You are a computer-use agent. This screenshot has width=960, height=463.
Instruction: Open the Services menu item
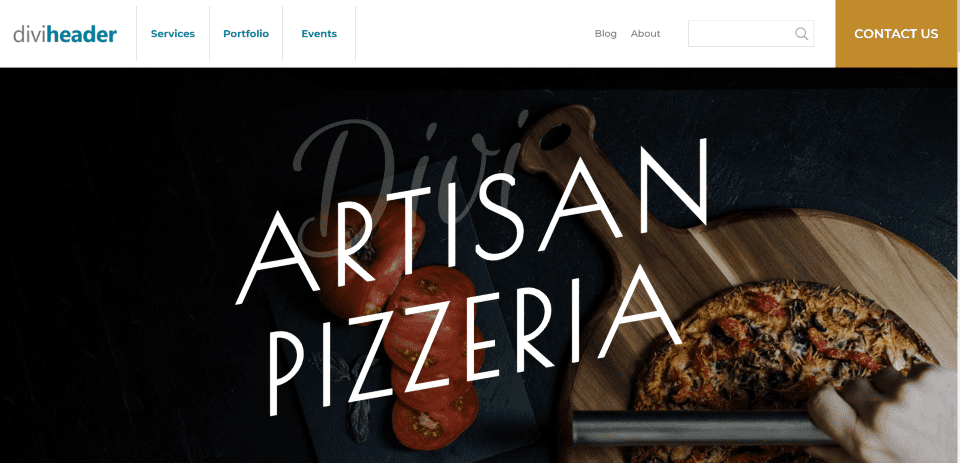pyautogui.click(x=173, y=34)
